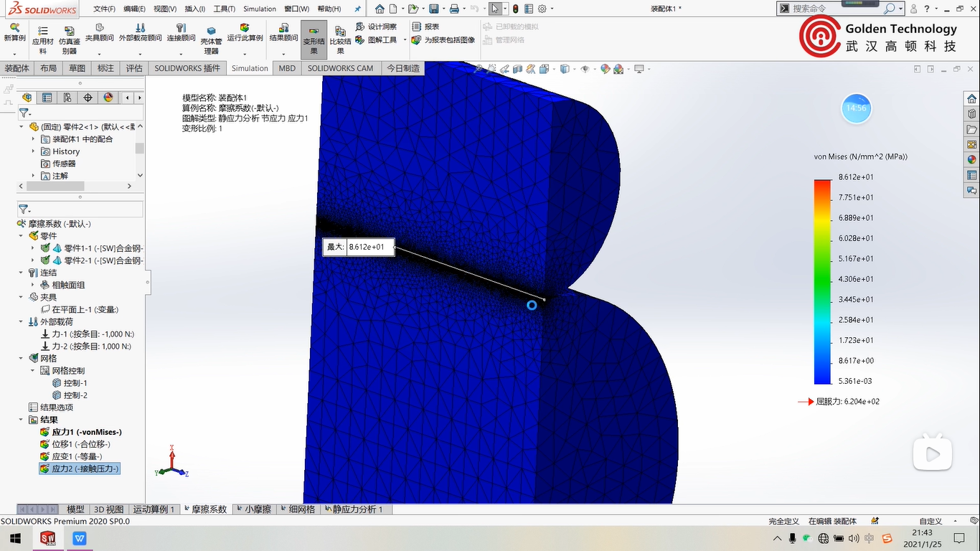The width and height of the screenshot is (980, 551).
Task: Click the 新算例 (New Study) icon
Action: (x=14, y=32)
